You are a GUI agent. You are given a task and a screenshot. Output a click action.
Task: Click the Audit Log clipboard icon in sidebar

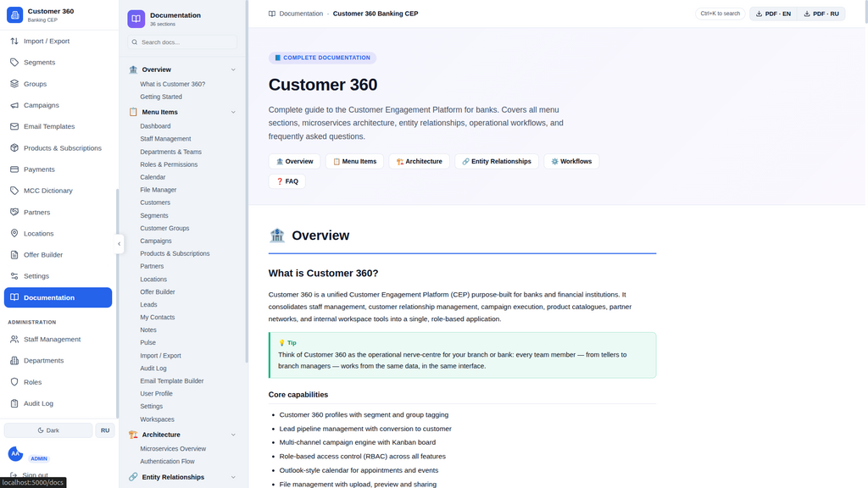14,403
